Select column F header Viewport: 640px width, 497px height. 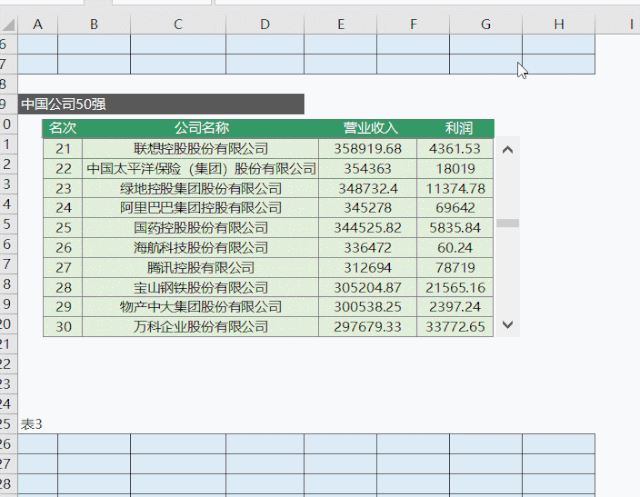413,24
